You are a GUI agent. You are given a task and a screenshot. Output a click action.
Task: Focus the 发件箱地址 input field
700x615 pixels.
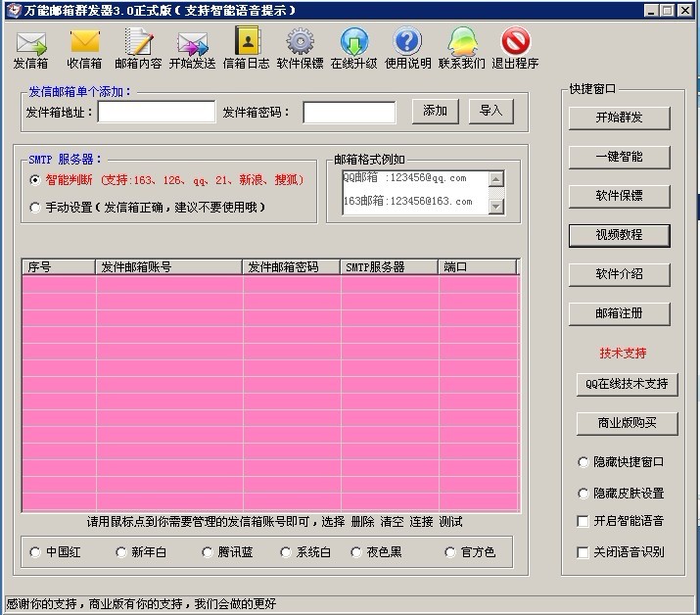(157, 112)
